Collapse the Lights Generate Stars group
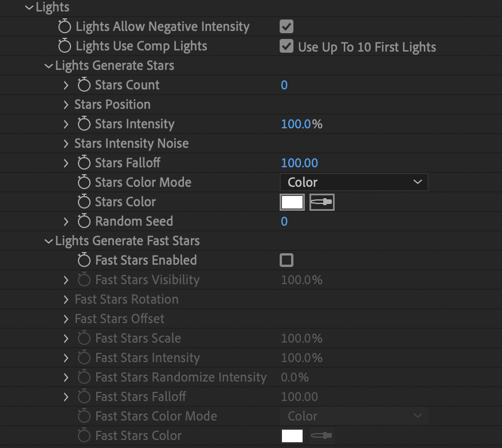This screenshot has height=448, width=502. 48,66
